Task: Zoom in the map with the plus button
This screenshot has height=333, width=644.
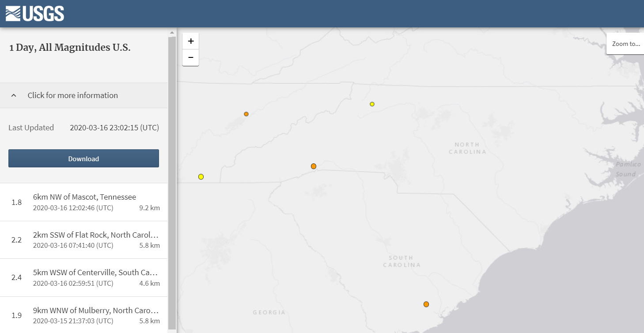Action: click(191, 41)
